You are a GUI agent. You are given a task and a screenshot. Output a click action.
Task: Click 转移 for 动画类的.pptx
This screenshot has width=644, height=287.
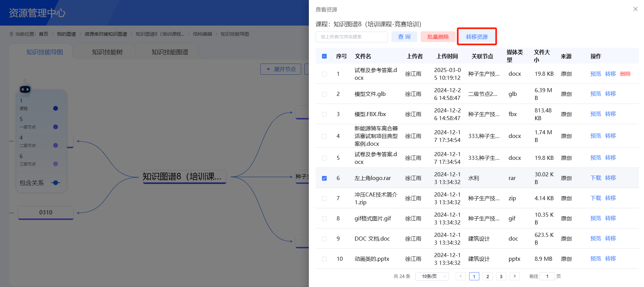(x=610, y=258)
